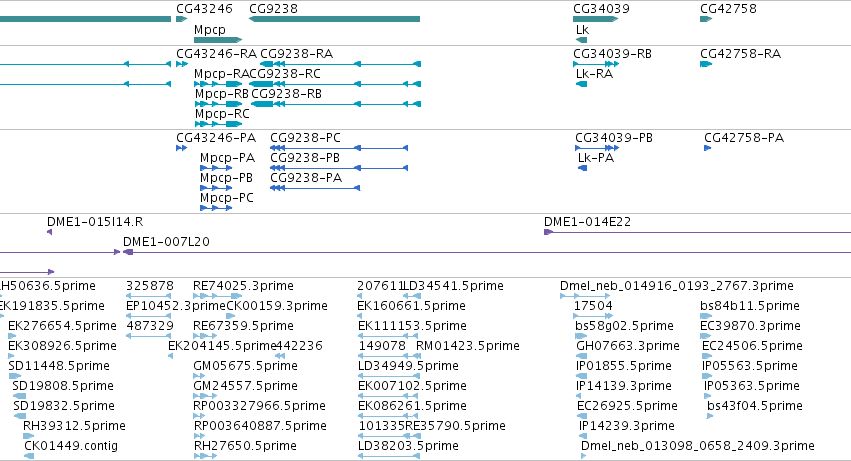This screenshot has height=461, width=851.
Task: Select the CG43246 gene arrow glyph
Action: pyautogui.click(x=181, y=19)
